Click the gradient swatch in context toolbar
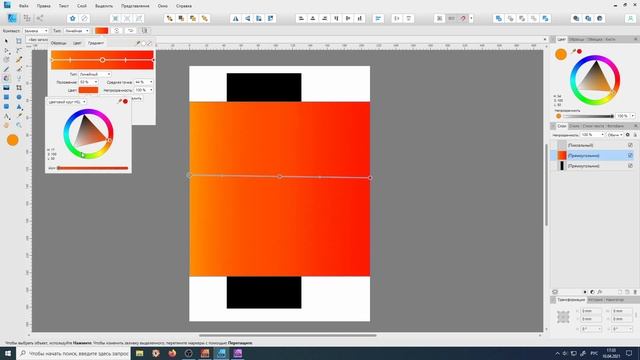Viewport: 640px width, 360px height. click(x=102, y=31)
